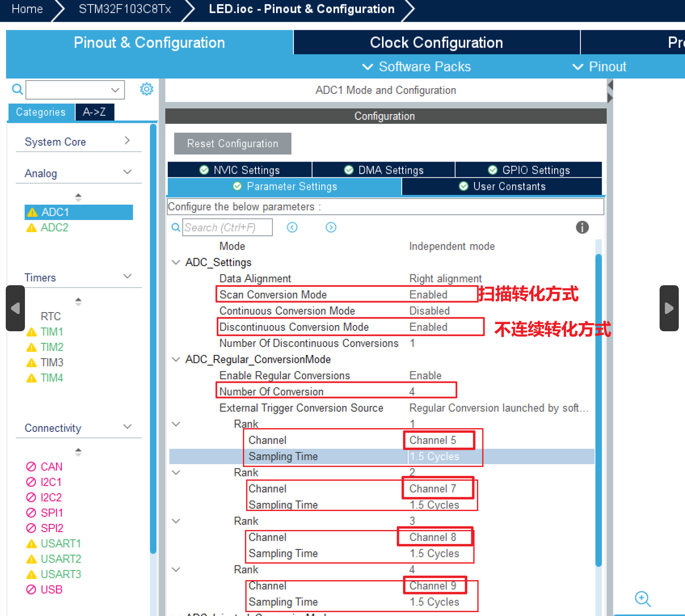Collapse Rank 2 tree node

click(176, 473)
